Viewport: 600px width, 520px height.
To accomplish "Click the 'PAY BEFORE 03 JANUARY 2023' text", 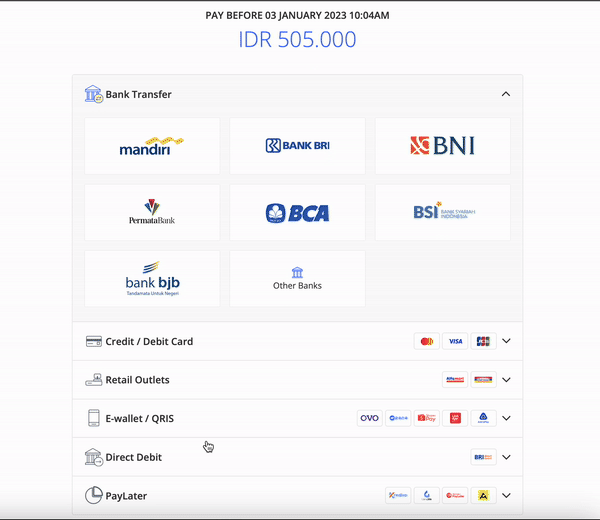I will pyautogui.click(x=276, y=16).
